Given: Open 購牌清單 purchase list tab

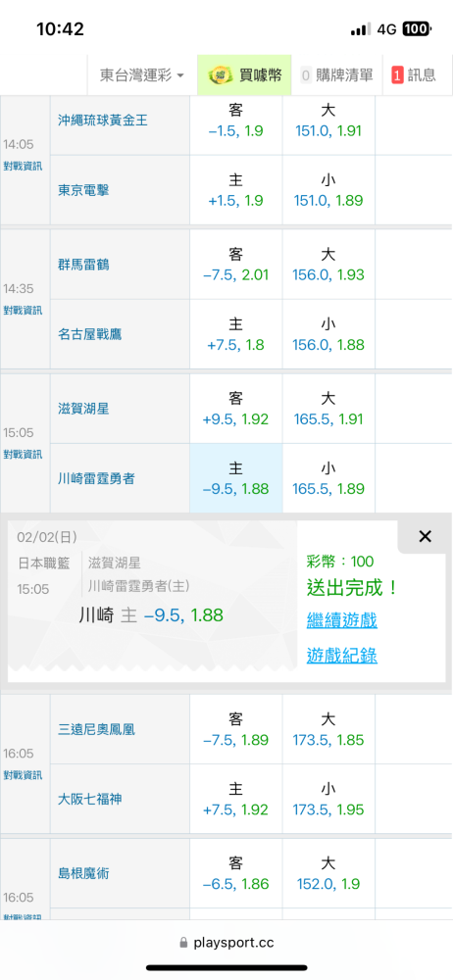Looking at the screenshot, I should pos(336,75).
